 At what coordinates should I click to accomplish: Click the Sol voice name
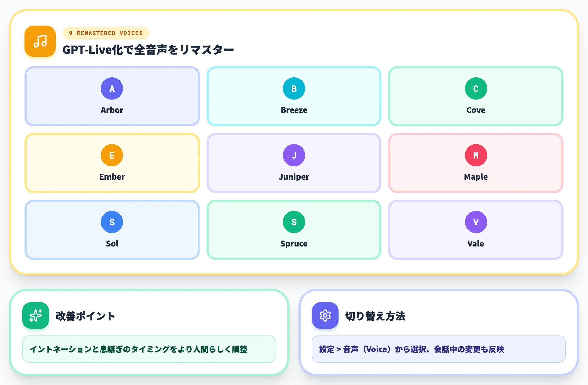coord(112,244)
